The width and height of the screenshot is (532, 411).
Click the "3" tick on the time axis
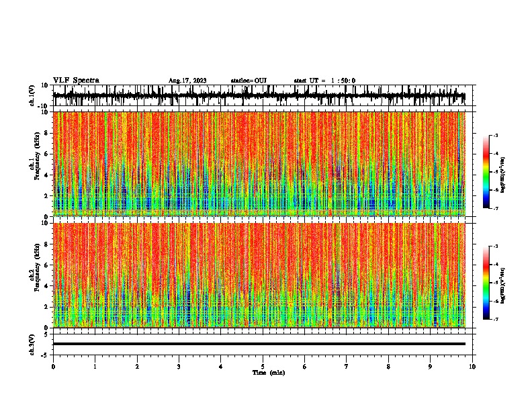point(179,367)
